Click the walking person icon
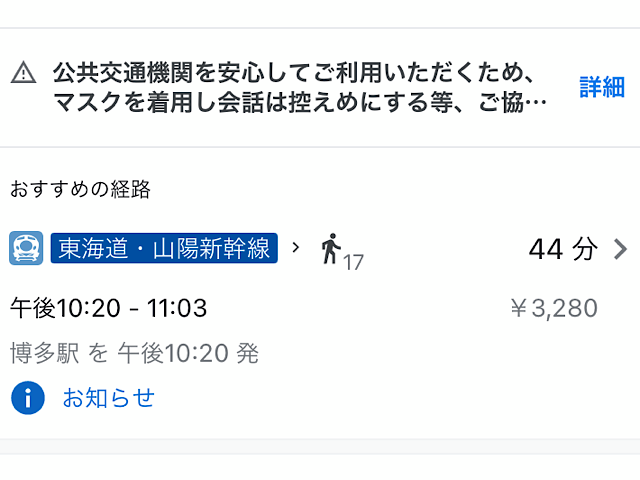 pos(331,248)
